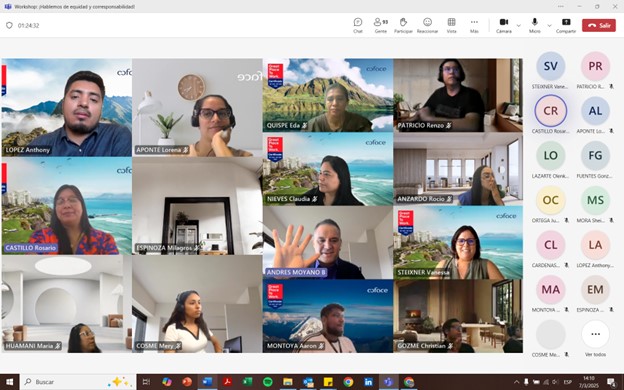Click the LO participant avatar
Viewport: 624px width, 390px height.
pos(550,155)
